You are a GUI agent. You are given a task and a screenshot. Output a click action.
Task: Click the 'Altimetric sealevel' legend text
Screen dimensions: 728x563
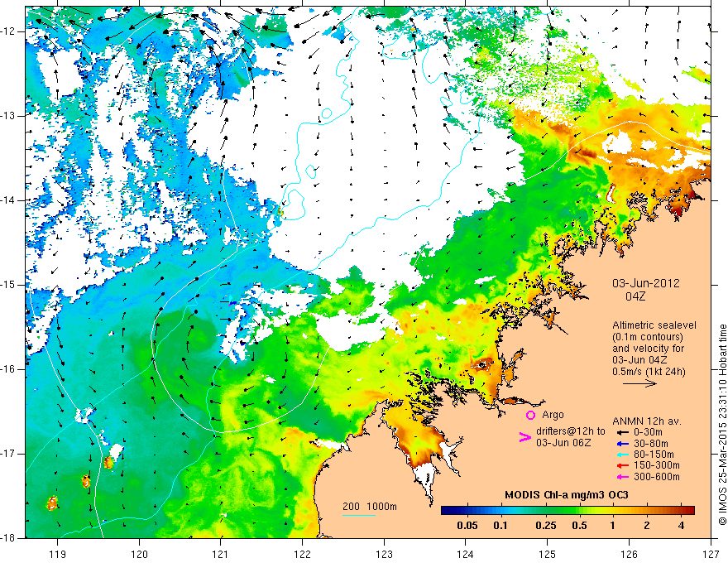654,325
